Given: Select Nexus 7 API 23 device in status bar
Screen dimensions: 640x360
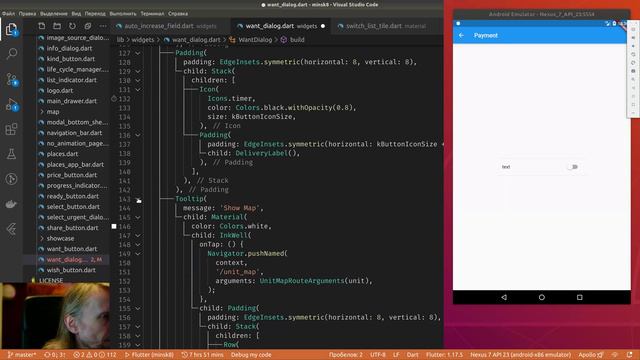Looking at the screenshot, I should pos(520,355).
